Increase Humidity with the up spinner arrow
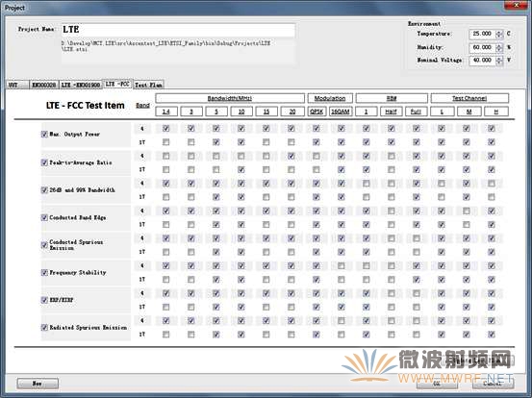Image resolution: width=532 pixels, height=398 pixels. point(498,45)
